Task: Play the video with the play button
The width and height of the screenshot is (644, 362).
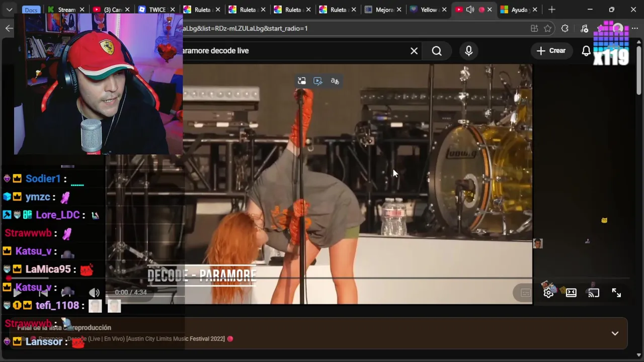Action: click(x=18, y=293)
